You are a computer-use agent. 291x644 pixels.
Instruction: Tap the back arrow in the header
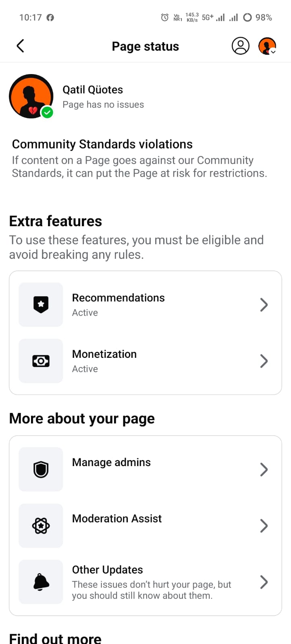pyautogui.click(x=21, y=46)
